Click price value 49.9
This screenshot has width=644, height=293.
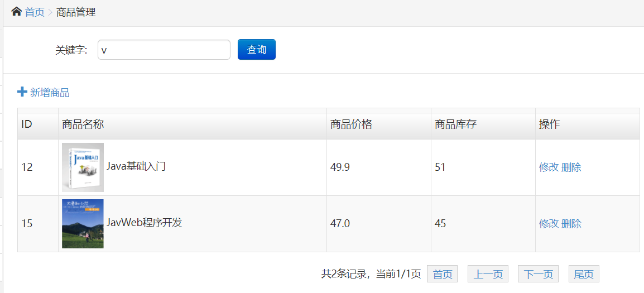click(340, 167)
